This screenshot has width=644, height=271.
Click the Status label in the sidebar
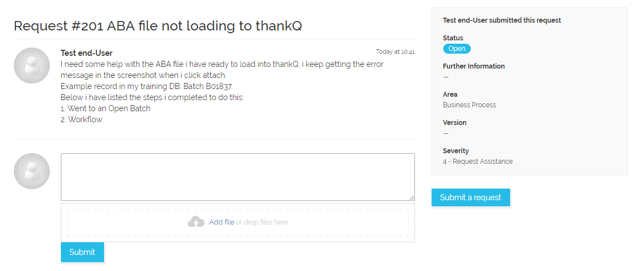click(x=453, y=38)
